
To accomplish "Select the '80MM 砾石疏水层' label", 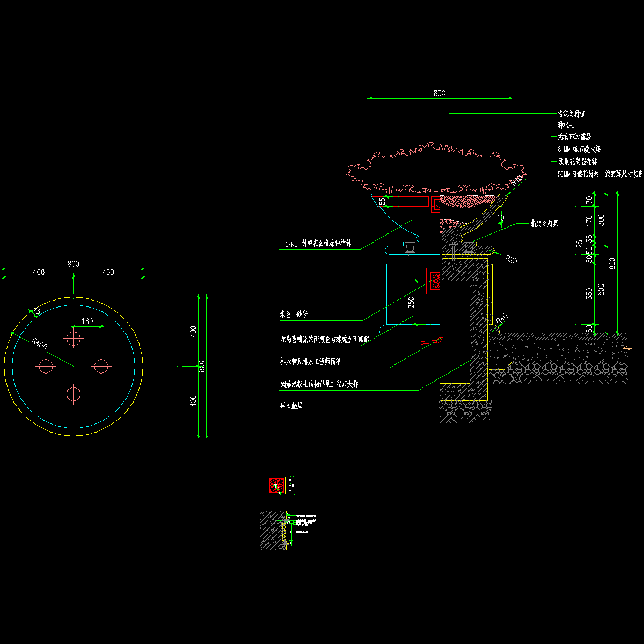I will tap(579, 149).
